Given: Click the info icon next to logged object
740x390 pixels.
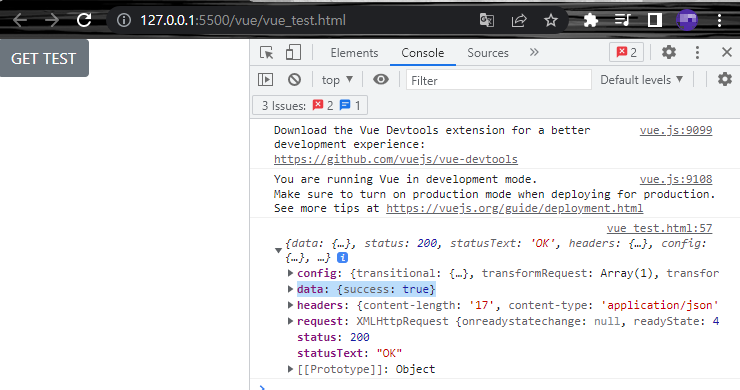Looking at the screenshot, I should pos(343,257).
